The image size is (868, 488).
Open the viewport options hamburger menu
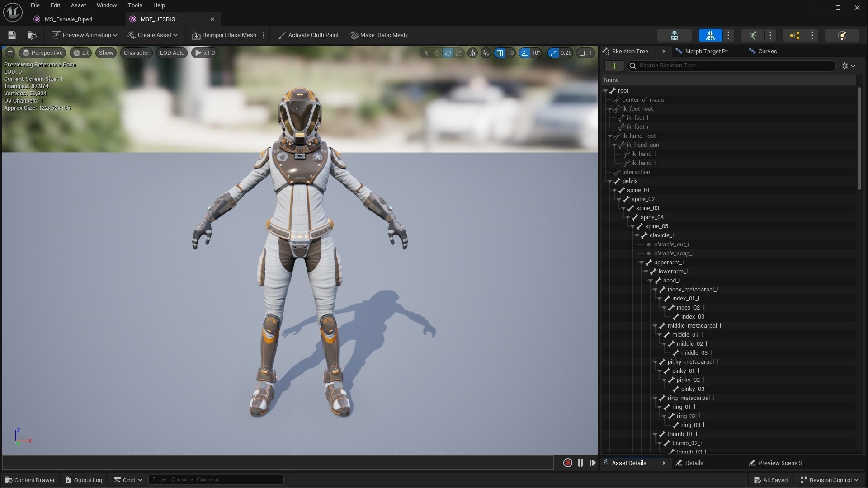[x=10, y=53]
